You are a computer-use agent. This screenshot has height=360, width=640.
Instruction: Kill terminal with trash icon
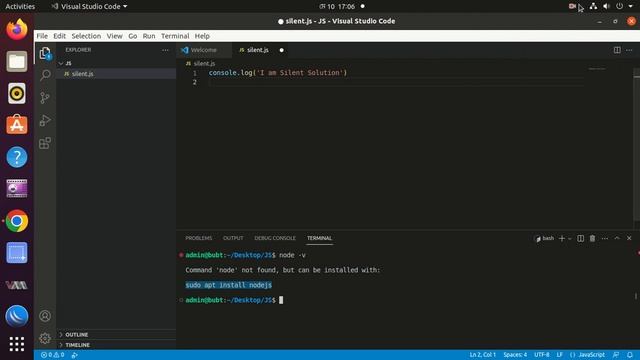[592, 238]
